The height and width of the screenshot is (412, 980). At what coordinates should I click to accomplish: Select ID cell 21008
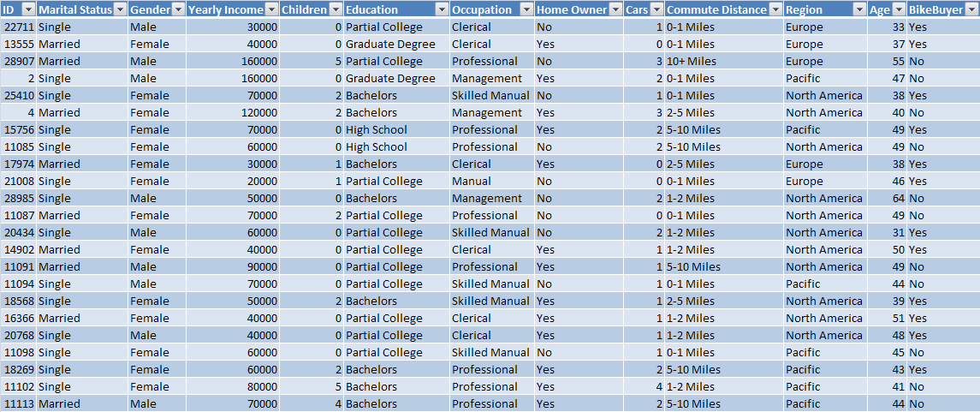tap(18, 182)
